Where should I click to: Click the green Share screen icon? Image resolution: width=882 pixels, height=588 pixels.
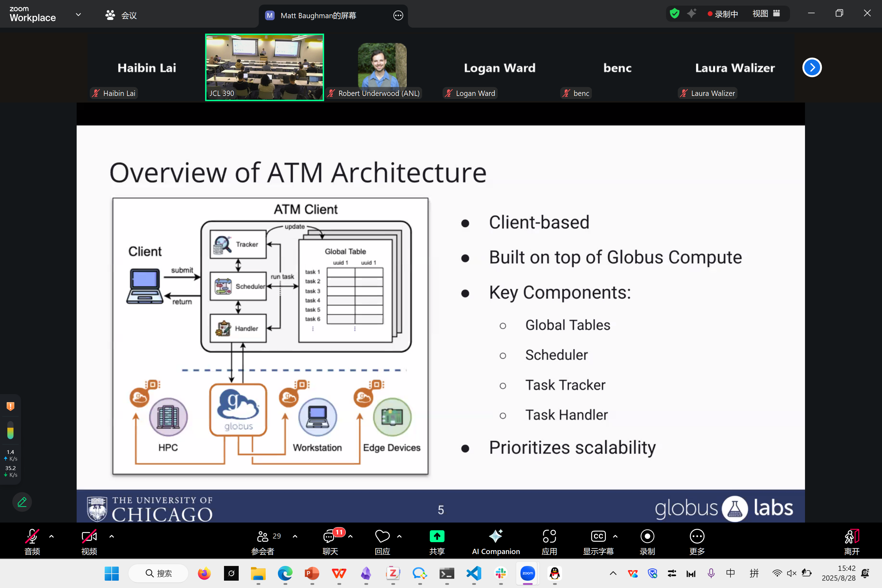pyautogui.click(x=437, y=537)
